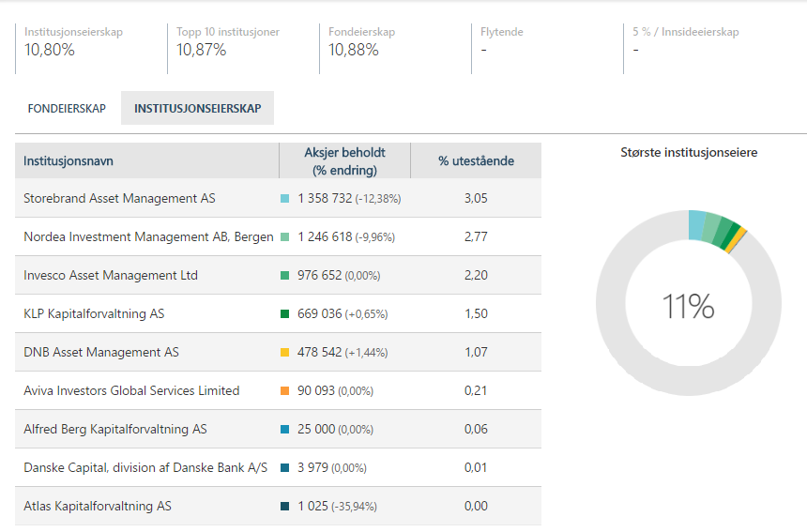The image size is (807, 532).
Task: Select DNB Asset Management AS name
Action: coord(101,353)
